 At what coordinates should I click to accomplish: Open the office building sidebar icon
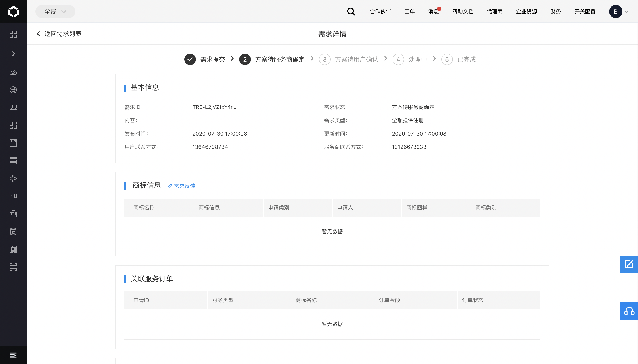coord(13,214)
